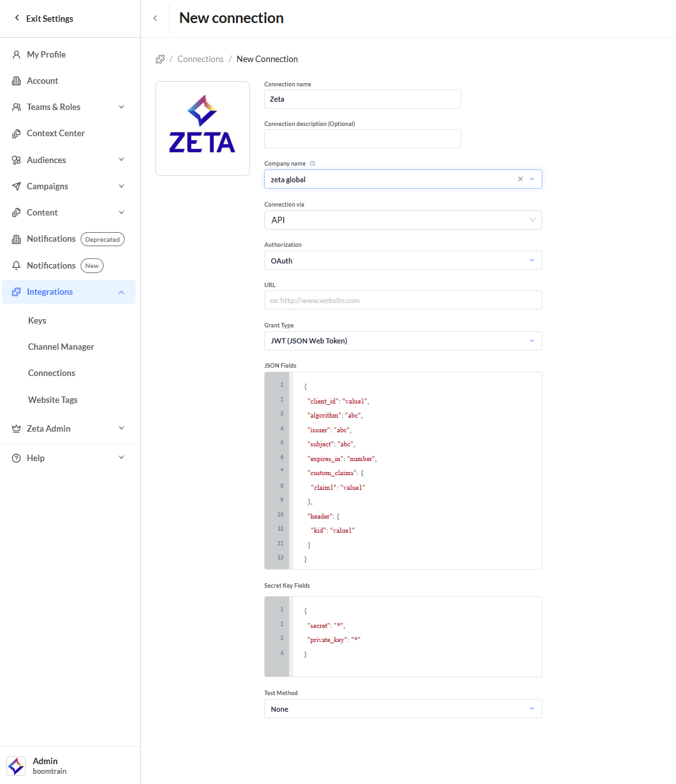Click the Exit Settings link
676x784 pixels.
(x=49, y=19)
